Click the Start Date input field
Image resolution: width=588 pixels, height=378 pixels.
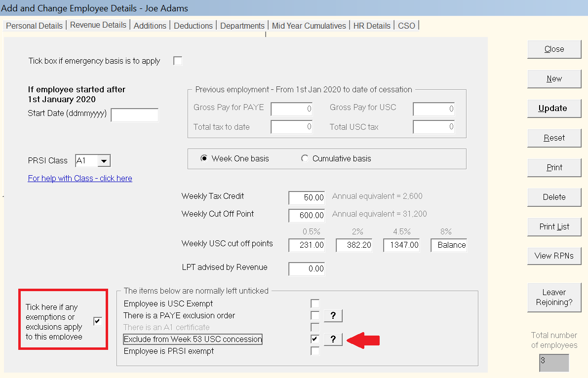click(134, 114)
